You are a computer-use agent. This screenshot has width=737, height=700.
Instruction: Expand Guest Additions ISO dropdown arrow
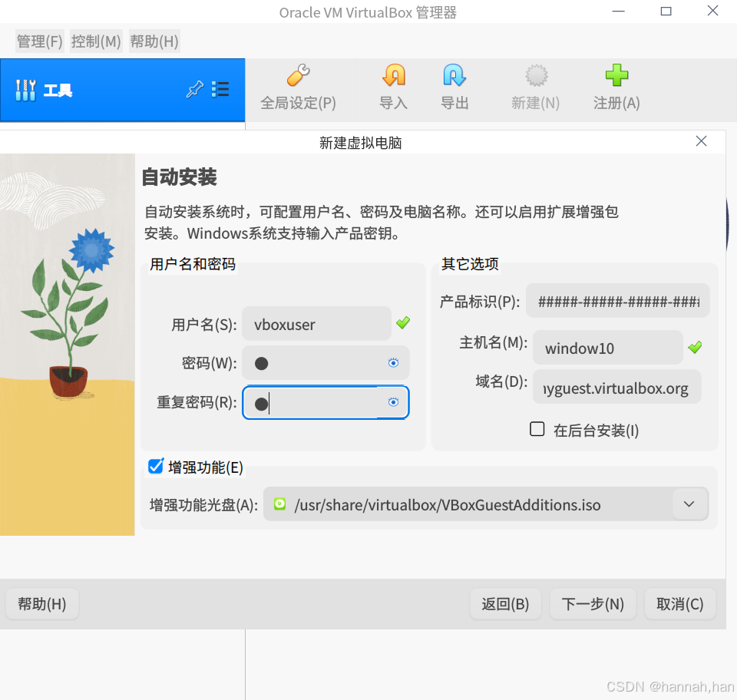[689, 504]
